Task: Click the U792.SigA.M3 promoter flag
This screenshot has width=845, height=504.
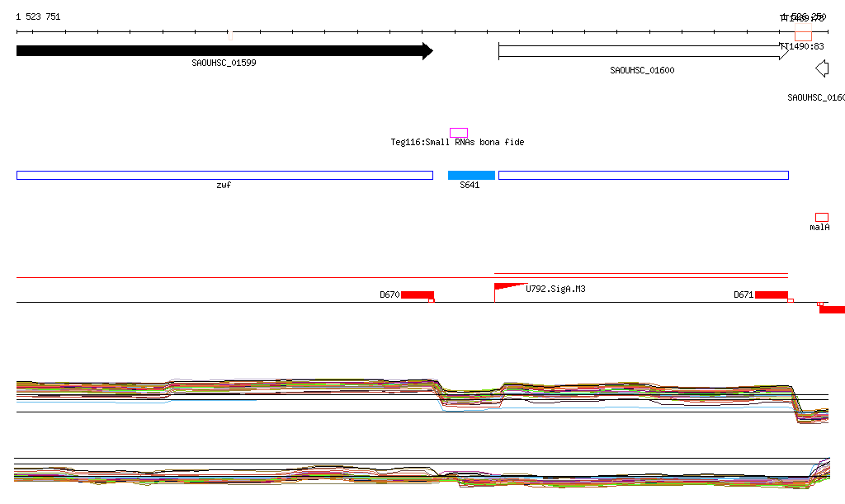Action: point(507,287)
